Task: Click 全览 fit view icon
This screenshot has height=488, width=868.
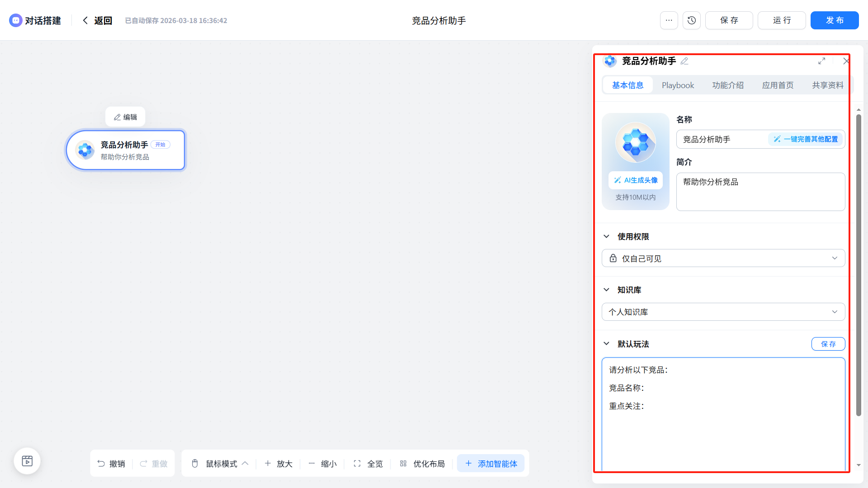Action: pos(357,464)
